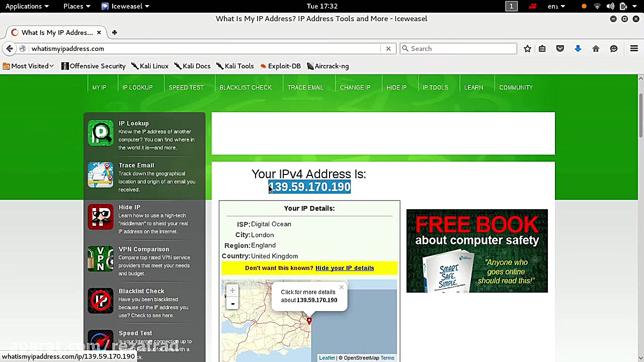Click the Hide your IP details link
Screen dimensions: 644x362
pos(345,268)
